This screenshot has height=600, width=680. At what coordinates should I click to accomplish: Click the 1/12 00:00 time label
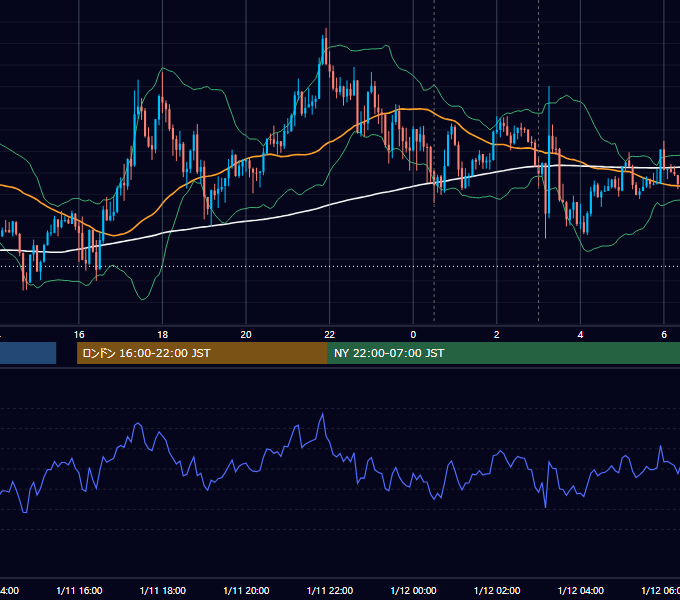(x=413, y=590)
